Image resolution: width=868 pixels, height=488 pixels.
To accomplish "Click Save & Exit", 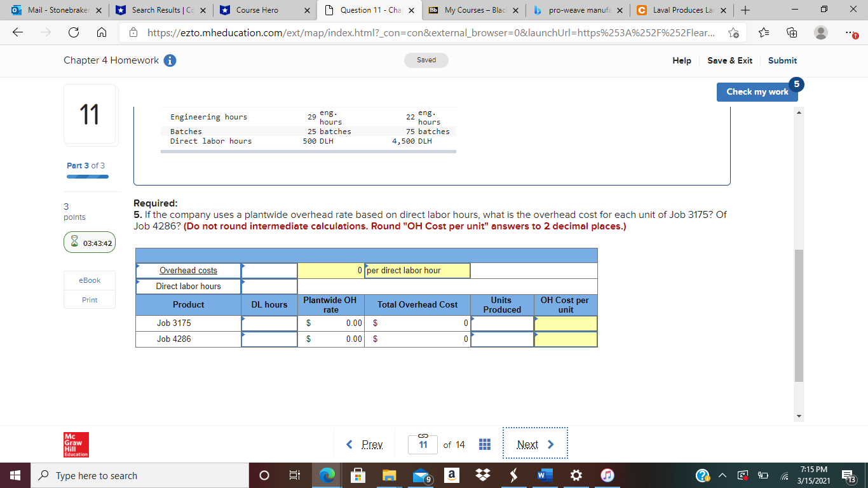I will [730, 60].
